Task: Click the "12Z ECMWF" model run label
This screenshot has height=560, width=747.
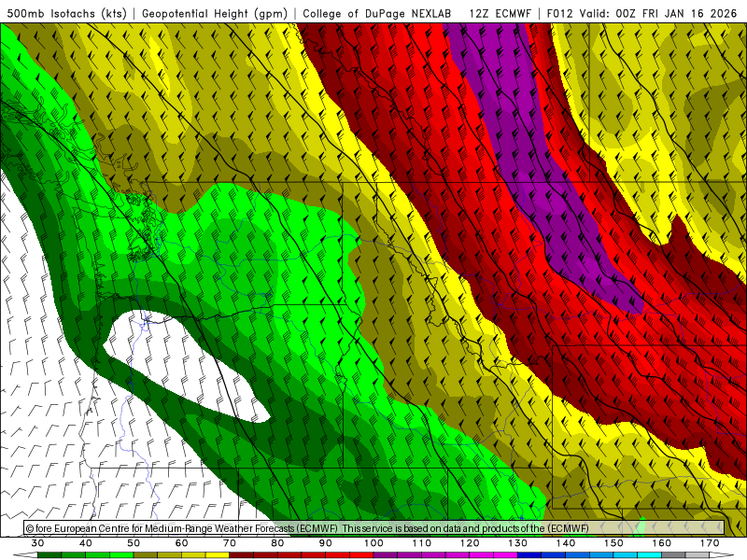Action: coord(500,13)
